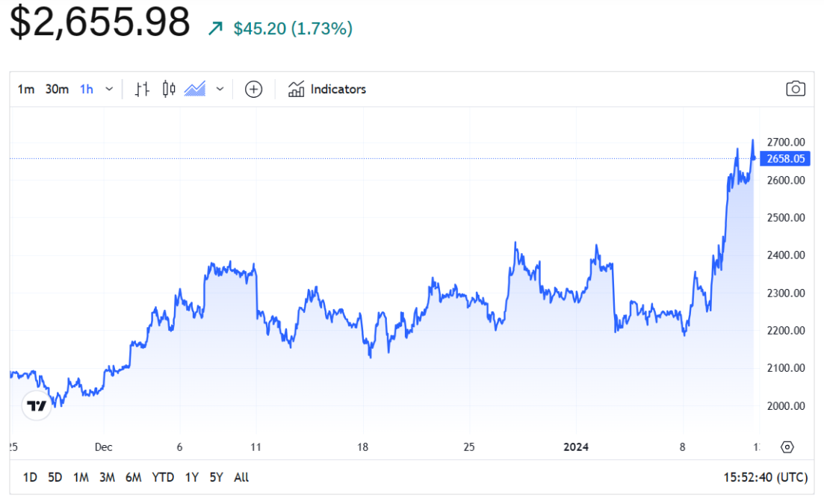Take a chart snapshot with camera icon
The image size is (824, 504).
tap(795, 90)
